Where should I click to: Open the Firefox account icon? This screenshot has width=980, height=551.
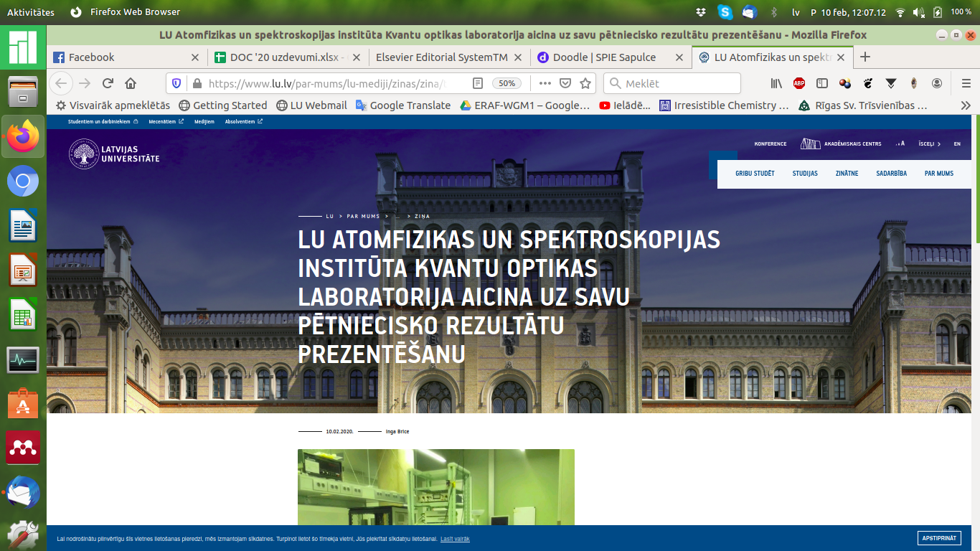point(937,83)
